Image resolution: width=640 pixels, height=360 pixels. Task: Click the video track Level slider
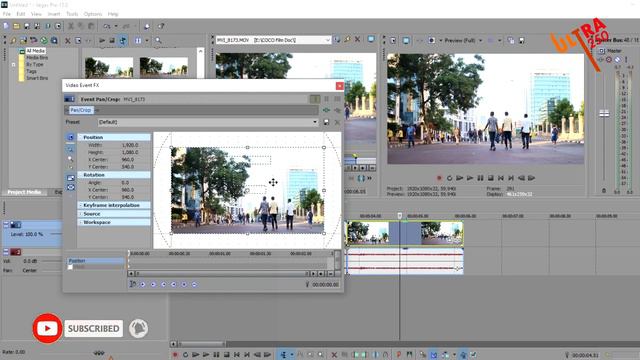pyautogui.click(x=56, y=234)
